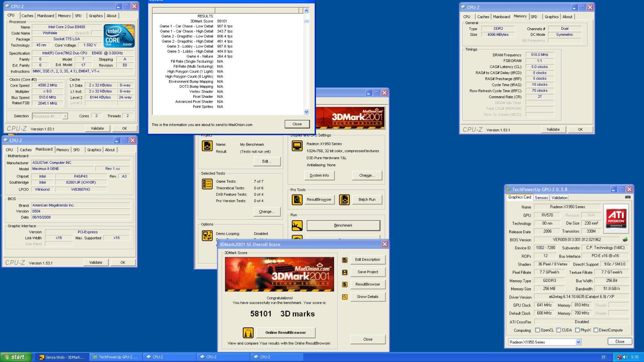
Task: Click the Selected Tests checklist icon
Action: pos(207,184)
